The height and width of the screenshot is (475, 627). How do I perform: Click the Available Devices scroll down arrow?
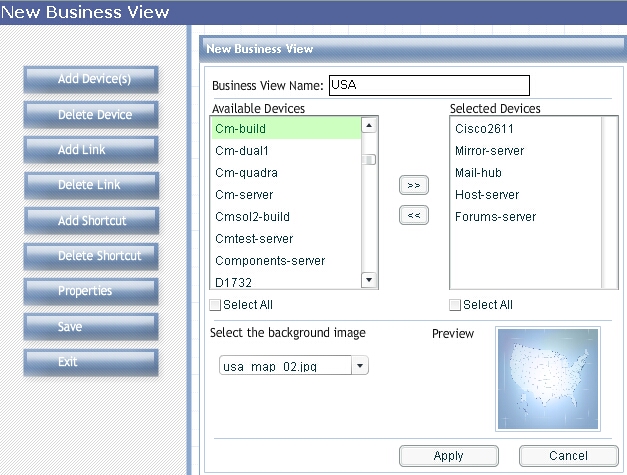pyautogui.click(x=369, y=279)
